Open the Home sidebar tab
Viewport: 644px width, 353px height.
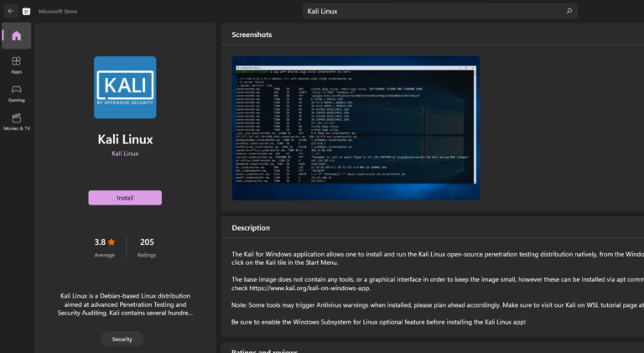pyautogui.click(x=17, y=36)
